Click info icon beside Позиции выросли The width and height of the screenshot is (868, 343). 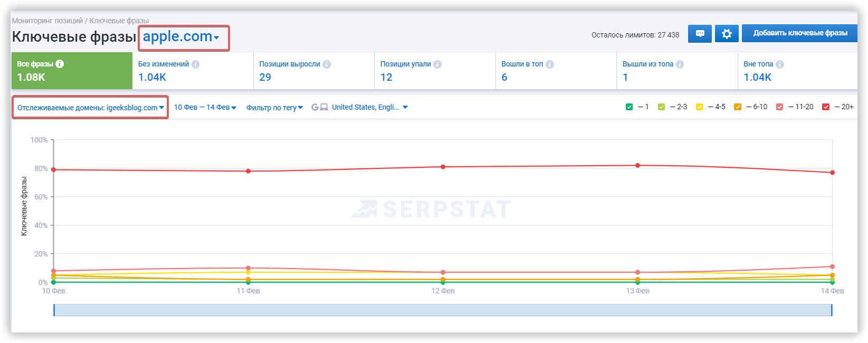point(327,64)
